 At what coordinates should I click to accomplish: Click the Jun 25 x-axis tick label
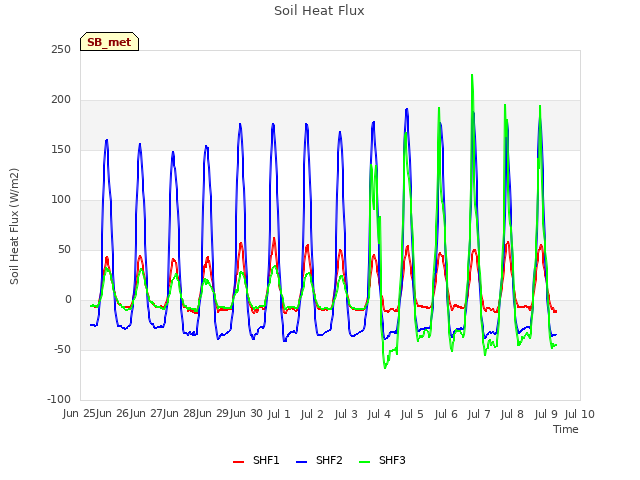pyautogui.click(x=79, y=413)
